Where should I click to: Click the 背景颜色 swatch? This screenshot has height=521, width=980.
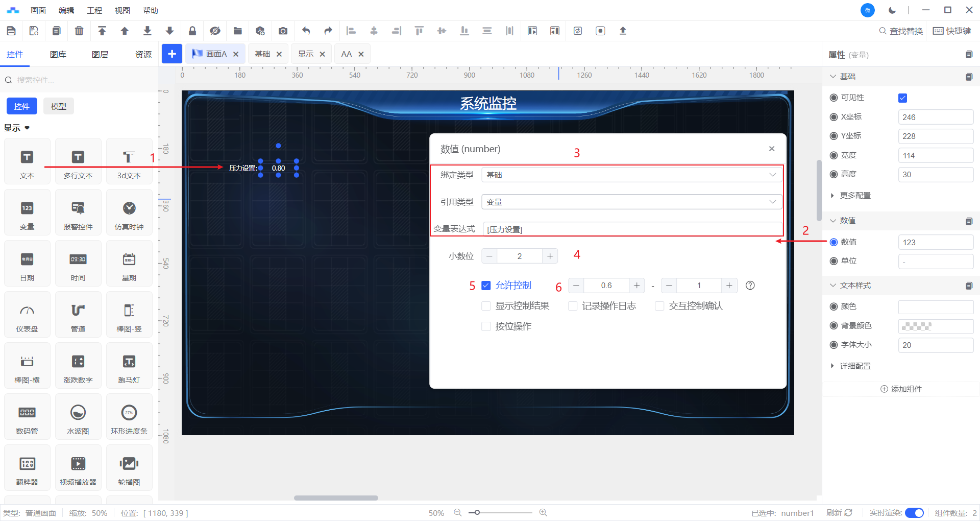pos(935,326)
